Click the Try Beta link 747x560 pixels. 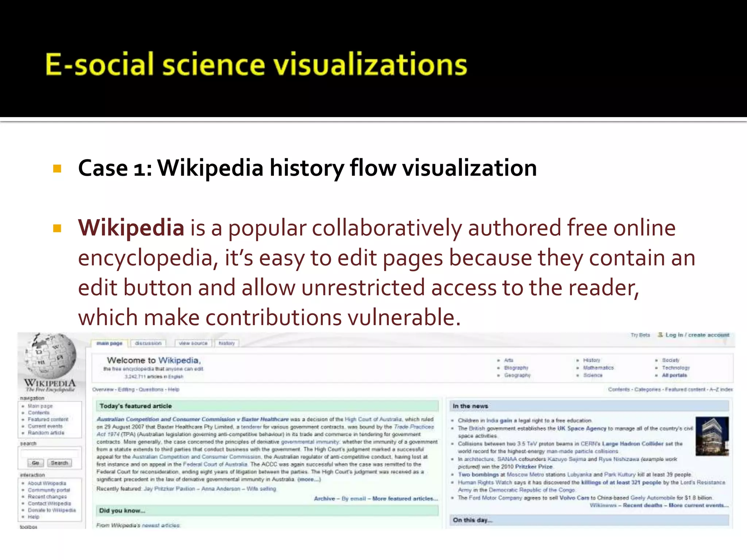coord(640,335)
